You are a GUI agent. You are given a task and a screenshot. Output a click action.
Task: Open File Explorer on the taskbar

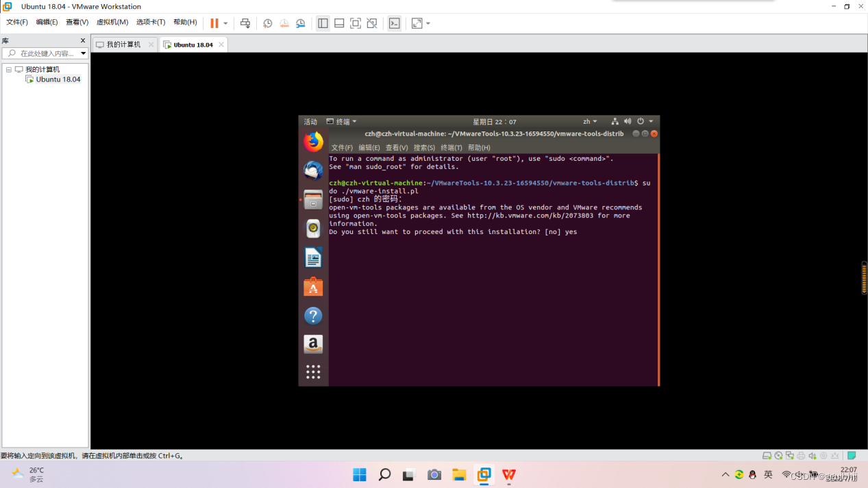(x=459, y=474)
